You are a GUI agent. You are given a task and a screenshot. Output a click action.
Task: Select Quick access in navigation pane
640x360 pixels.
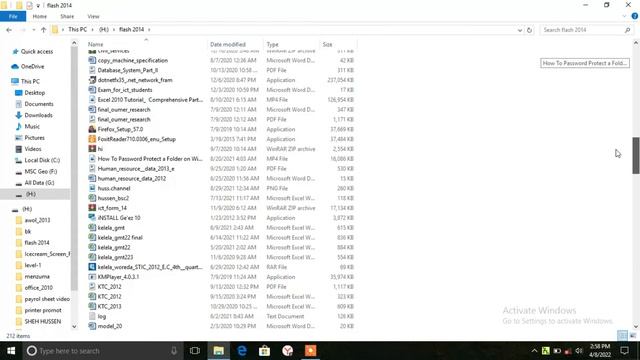[x=36, y=51]
